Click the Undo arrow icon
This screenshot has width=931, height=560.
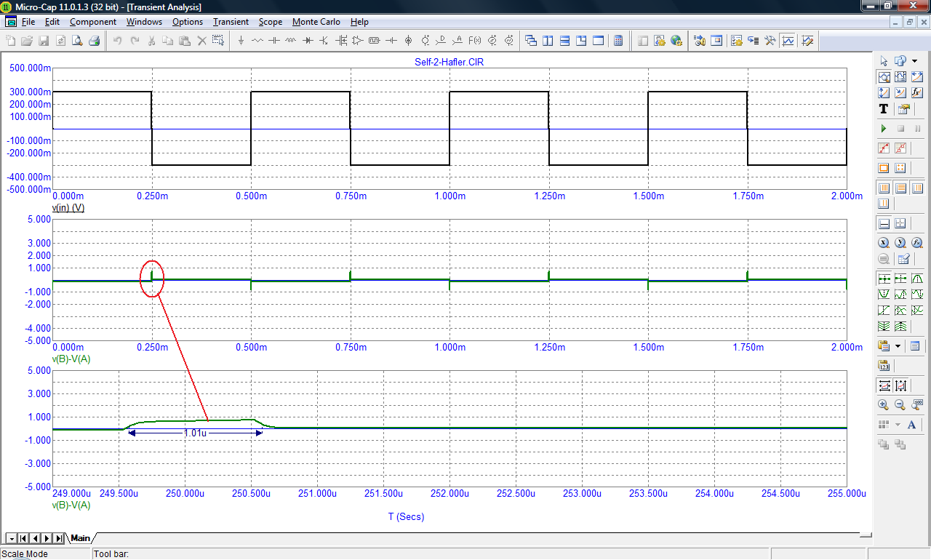(117, 41)
